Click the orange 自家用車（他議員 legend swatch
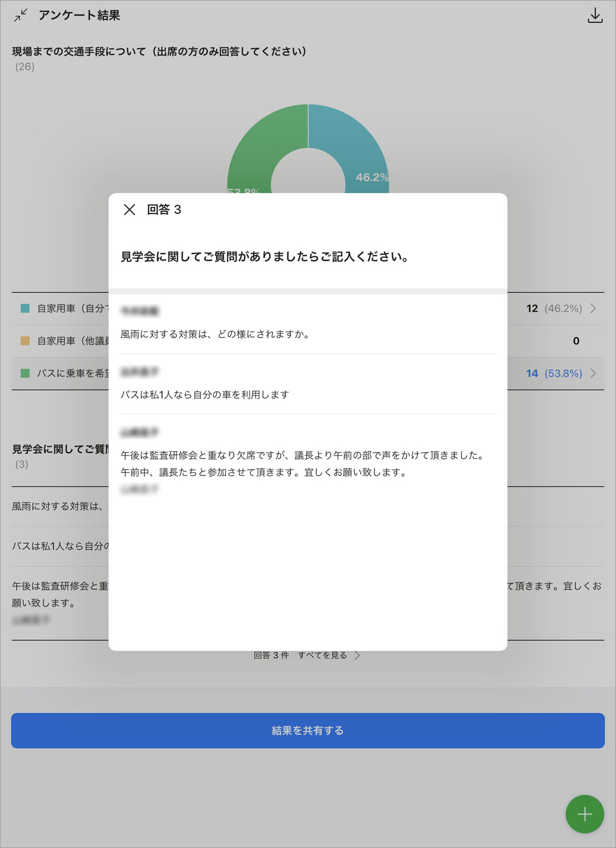 click(25, 341)
